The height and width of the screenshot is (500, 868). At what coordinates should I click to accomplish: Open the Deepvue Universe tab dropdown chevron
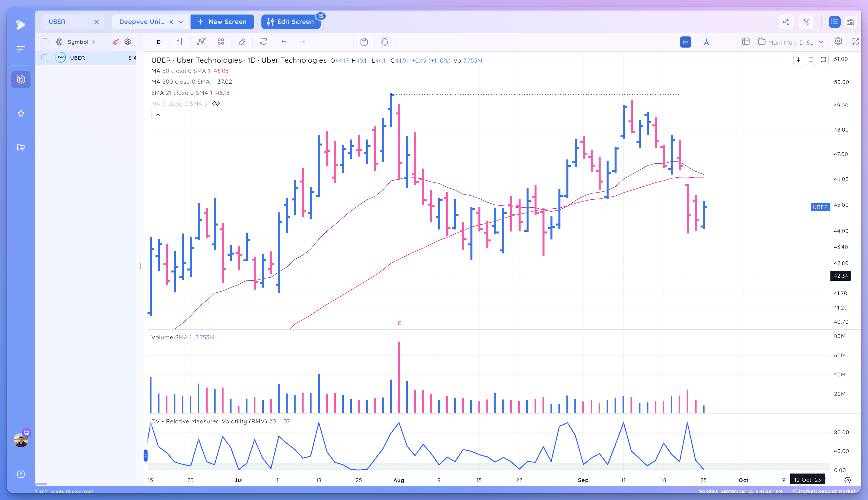tap(181, 22)
